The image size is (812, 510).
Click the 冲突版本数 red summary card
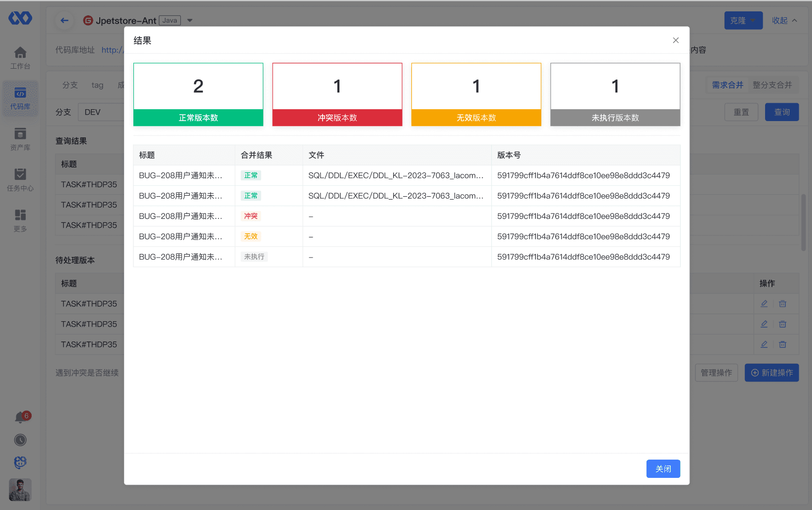click(337, 94)
